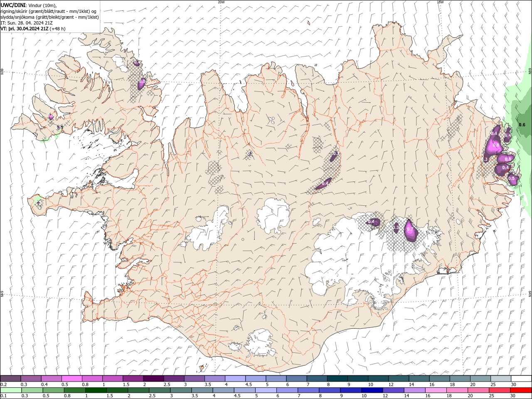The width and height of the screenshot is (532, 399).
Task: Select the upper legend swatch between 6 and 7
Action: [296, 378]
